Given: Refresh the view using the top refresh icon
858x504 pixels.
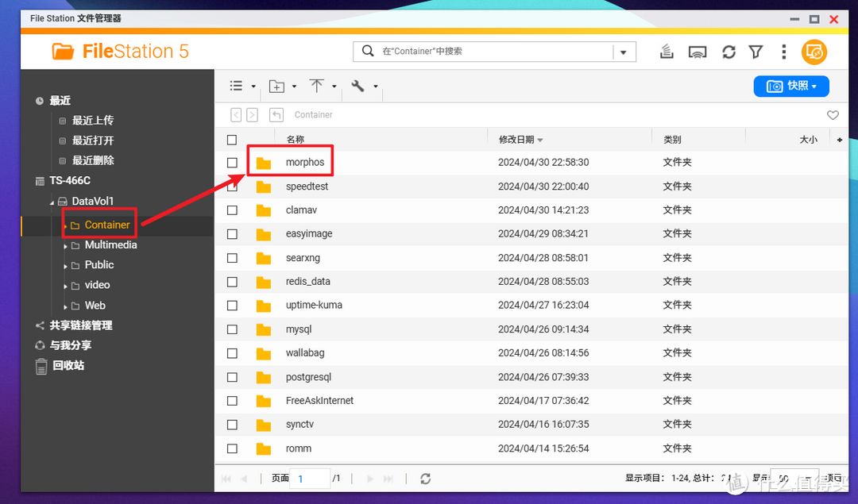Looking at the screenshot, I should (x=729, y=52).
